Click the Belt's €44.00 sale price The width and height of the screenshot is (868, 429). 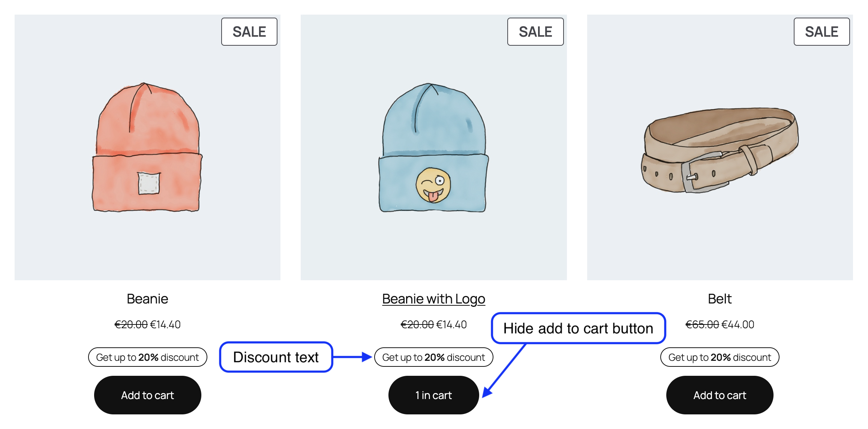tap(738, 324)
